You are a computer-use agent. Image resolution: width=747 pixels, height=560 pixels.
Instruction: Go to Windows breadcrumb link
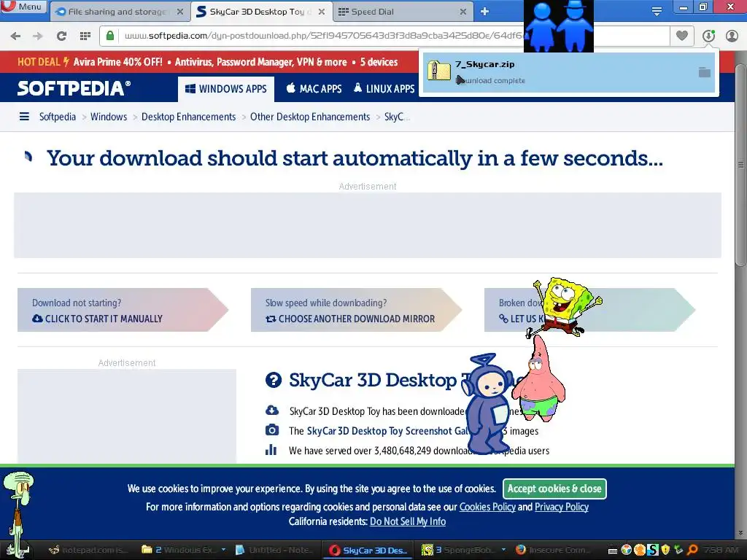click(109, 117)
